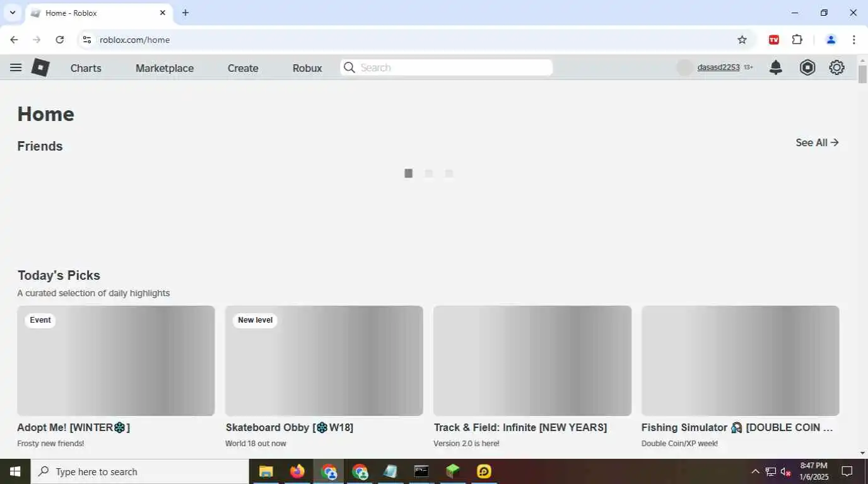The width and height of the screenshot is (868, 484).
Task: Open the Robux balance icon
Action: click(807, 67)
